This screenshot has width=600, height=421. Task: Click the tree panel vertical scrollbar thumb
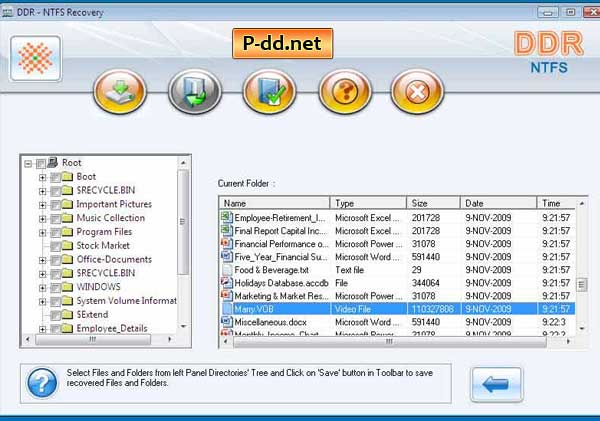[x=183, y=222]
